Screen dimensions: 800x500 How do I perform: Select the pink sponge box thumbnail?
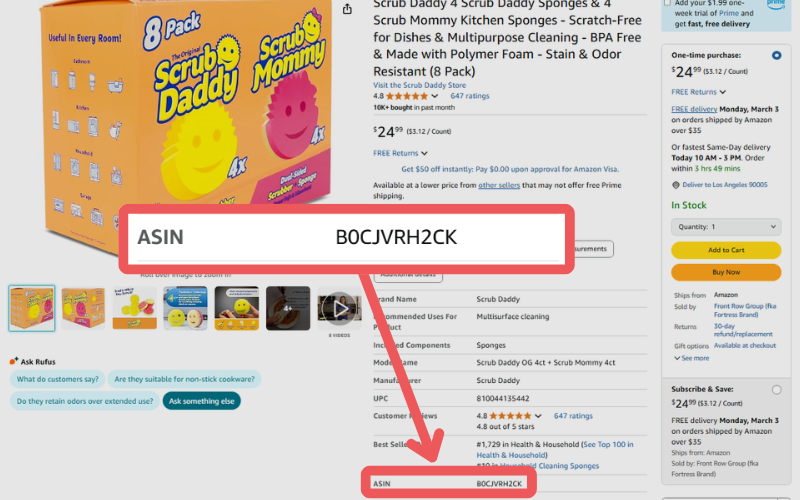pyautogui.click(x=83, y=308)
